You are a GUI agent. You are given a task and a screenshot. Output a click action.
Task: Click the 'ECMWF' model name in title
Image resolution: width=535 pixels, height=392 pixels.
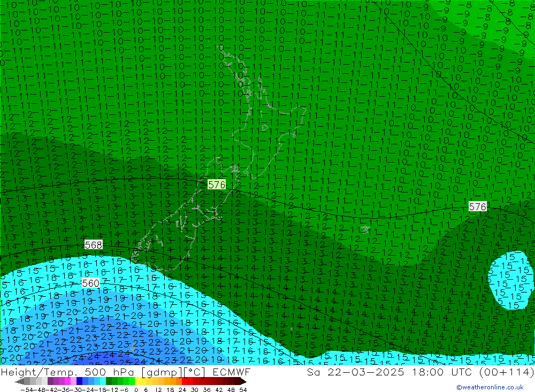coord(232,372)
